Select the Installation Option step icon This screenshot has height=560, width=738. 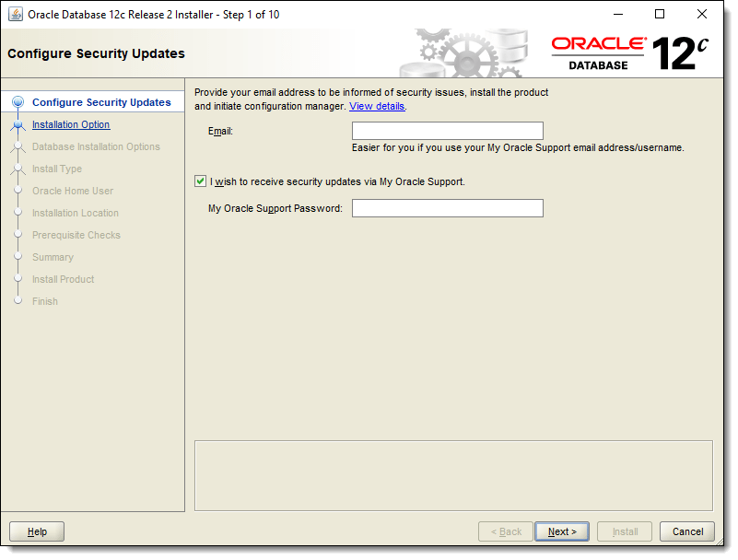click(18, 124)
